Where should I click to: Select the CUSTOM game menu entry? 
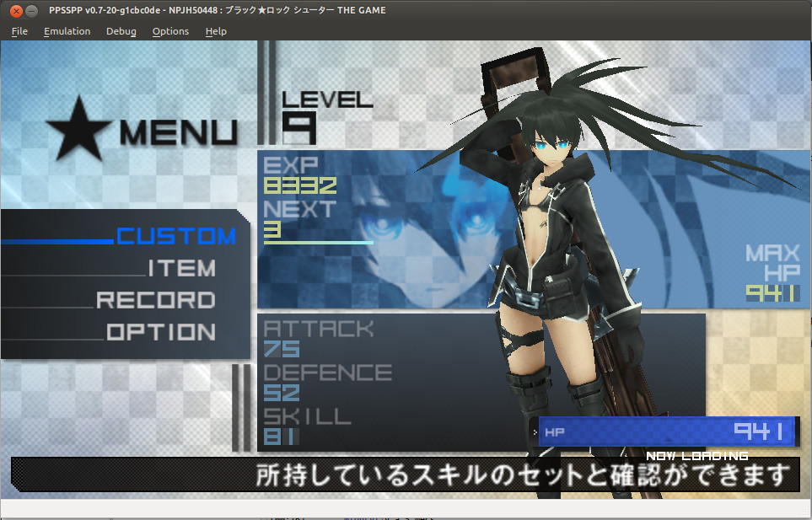176,236
